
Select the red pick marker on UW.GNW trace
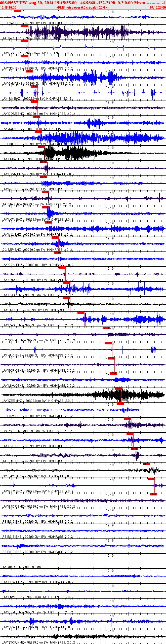(62, 268)
